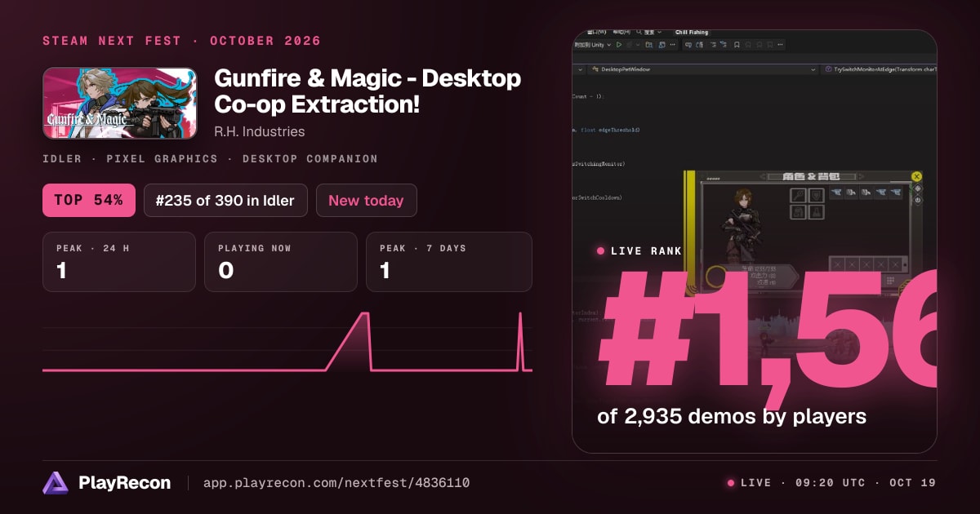Click the search icon in the IDE menu bar
The image size is (980, 514).
point(639,32)
